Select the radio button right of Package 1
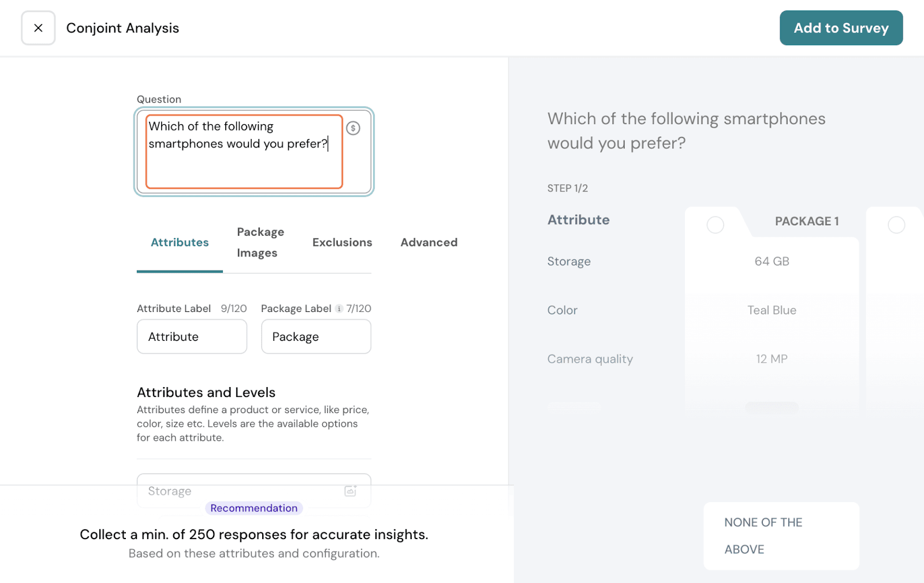924x583 pixels. click(x=896, y=225)
